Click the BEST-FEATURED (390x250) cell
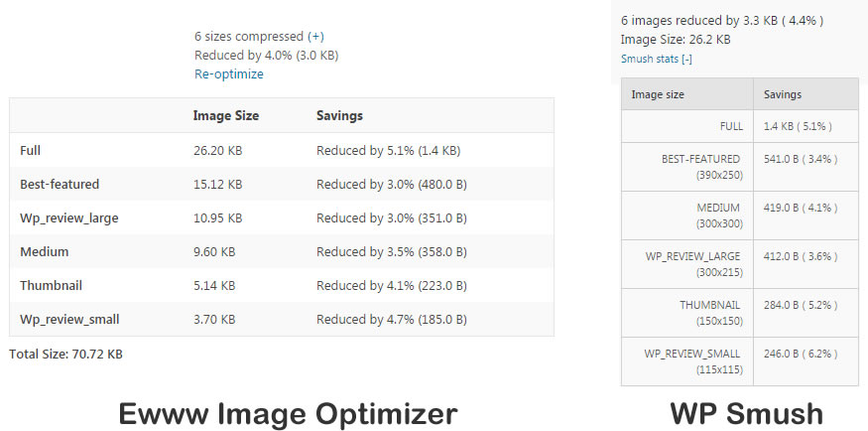 pyautogui.click(x=687, y=167)
